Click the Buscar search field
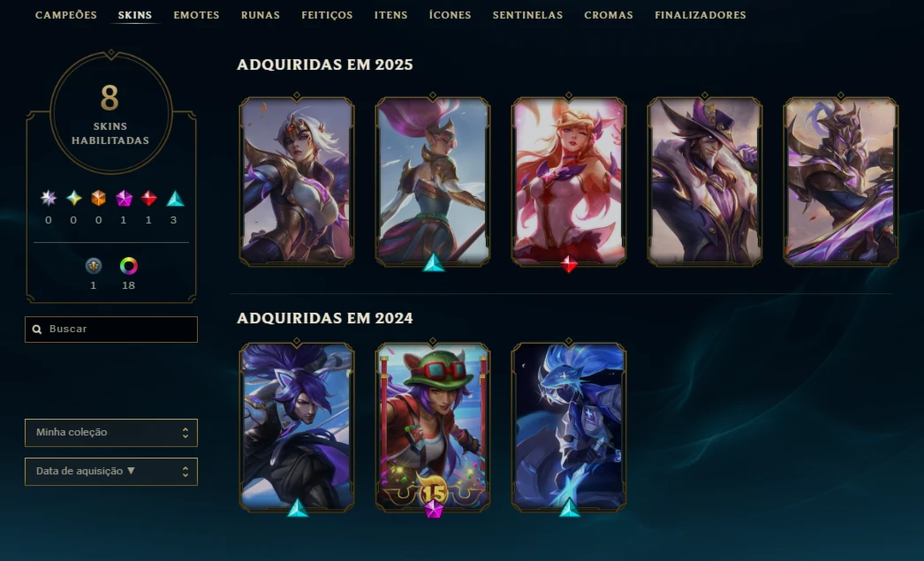This screenshot has width=924, height=561. click(111, 330)
